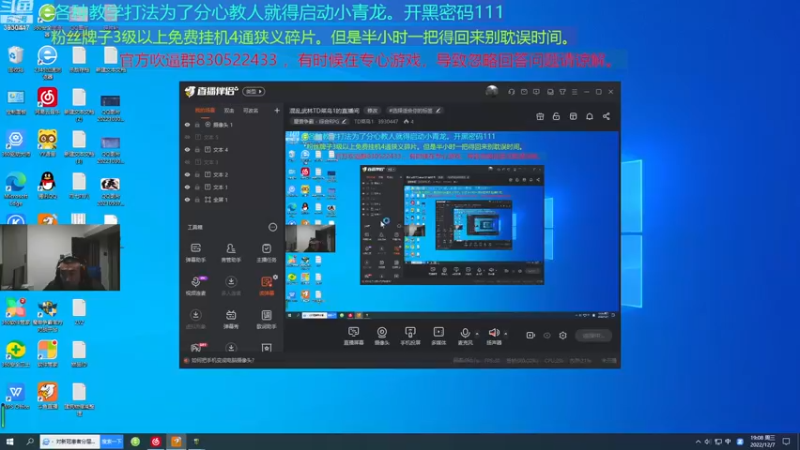This screenshot has height=450, width=800.
Task: Toggle preview eye icon in bottom bar
Action: coord(547,335)
